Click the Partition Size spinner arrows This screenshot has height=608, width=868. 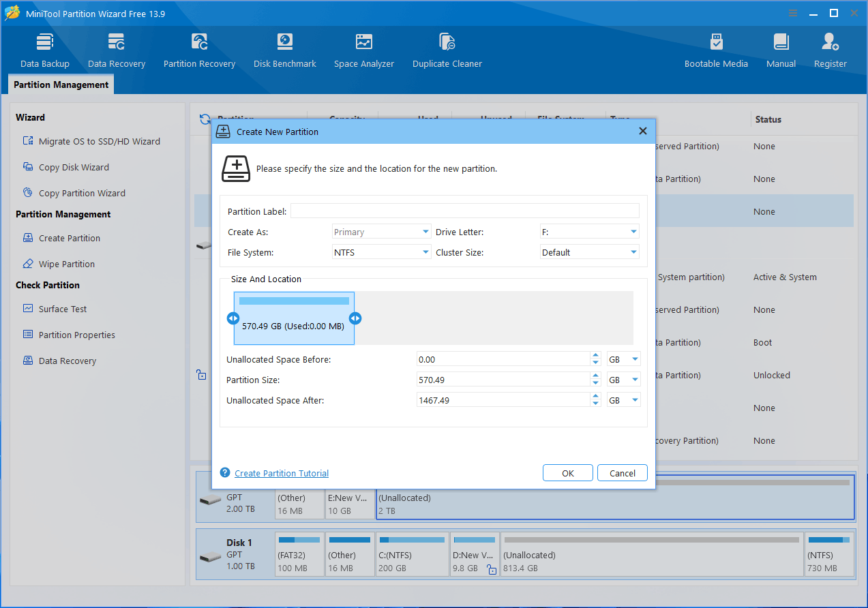point(596,380)
